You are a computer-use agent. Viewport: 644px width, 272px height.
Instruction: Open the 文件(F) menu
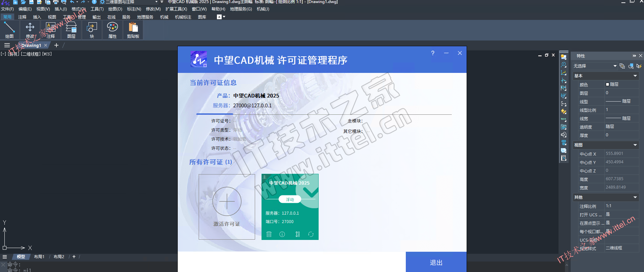click(x=7, y=9)
